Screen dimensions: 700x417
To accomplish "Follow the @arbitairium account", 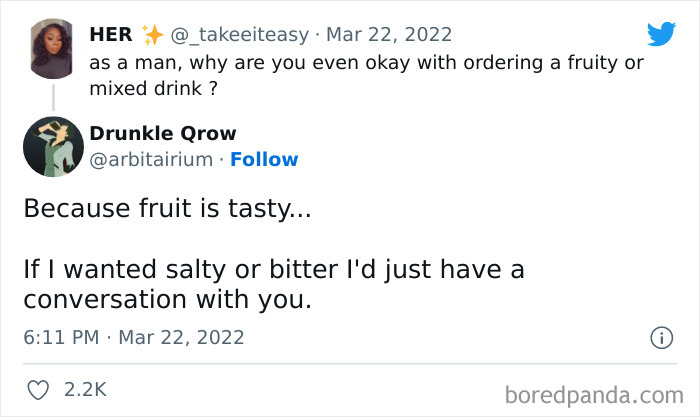I will click(x=264, y=159).
